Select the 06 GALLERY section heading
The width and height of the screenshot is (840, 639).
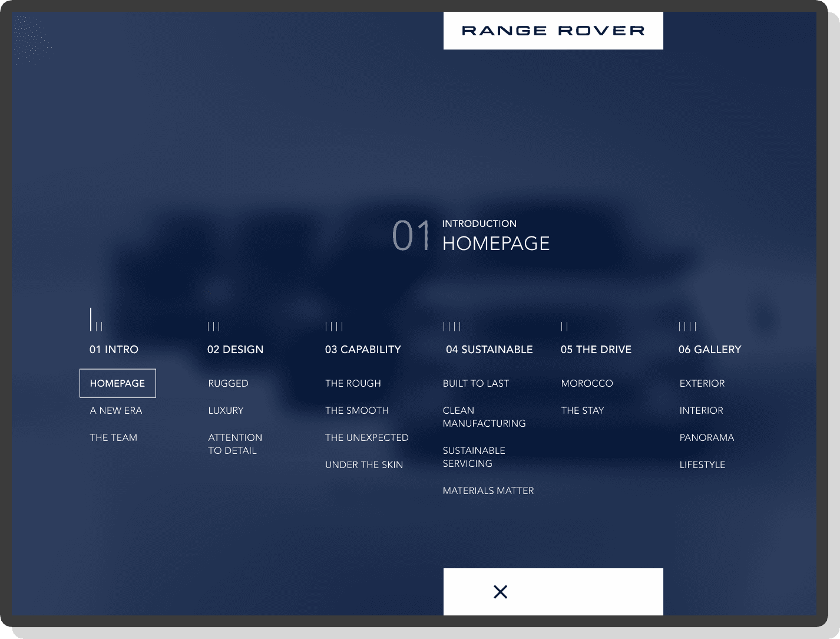[710, 350]
